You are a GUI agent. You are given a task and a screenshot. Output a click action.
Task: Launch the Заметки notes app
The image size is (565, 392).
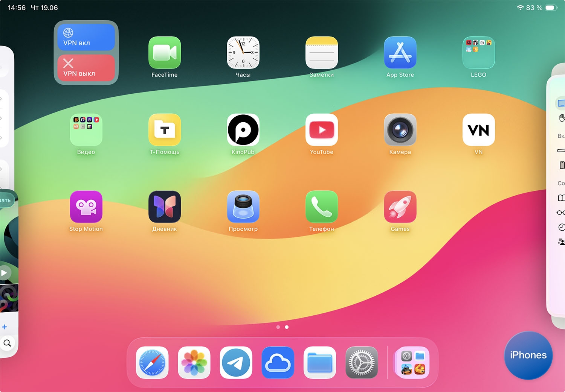click(322, 53)
